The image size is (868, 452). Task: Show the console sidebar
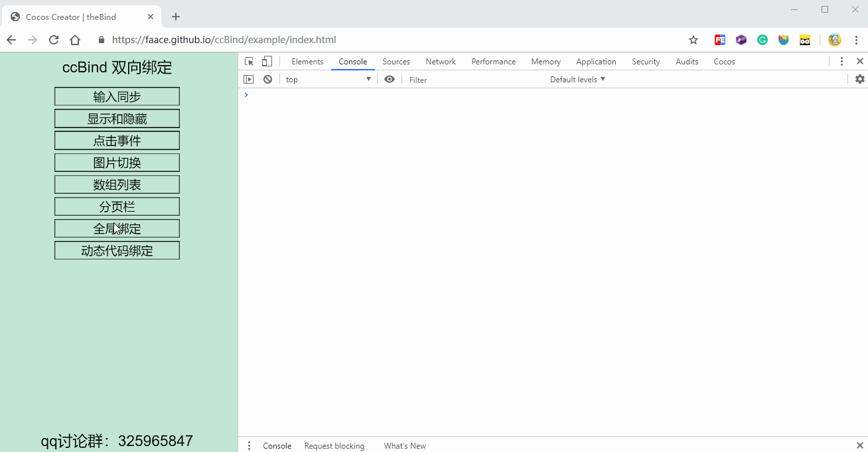click(249, 79)
